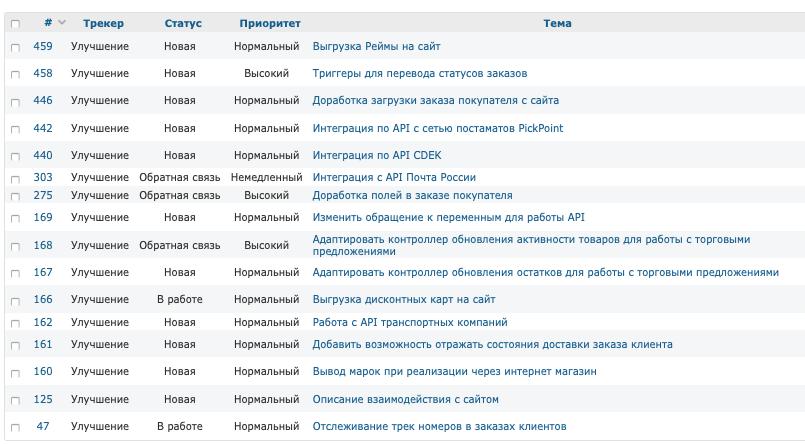Click the sort arrow beside # column
The height and width of the screenshot is (445, 805).
point(62,23)
